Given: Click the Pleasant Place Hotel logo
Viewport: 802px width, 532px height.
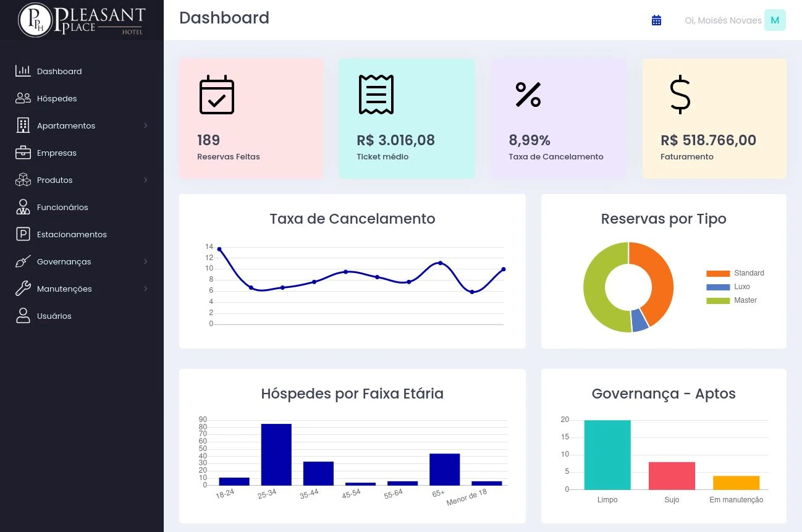Looking at the screenshot, I should coord(82,20).
